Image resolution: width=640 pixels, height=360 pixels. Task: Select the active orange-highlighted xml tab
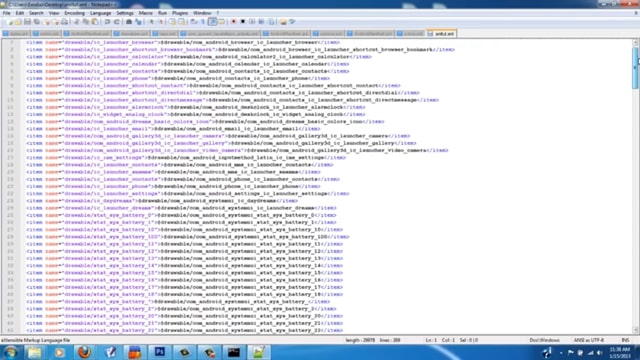point(441,33)
